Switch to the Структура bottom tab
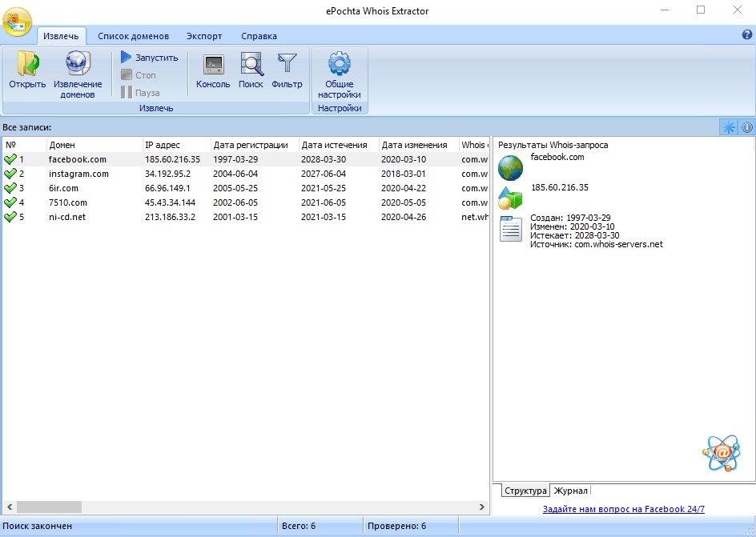 pyautogui.click(x=525, y=491)
